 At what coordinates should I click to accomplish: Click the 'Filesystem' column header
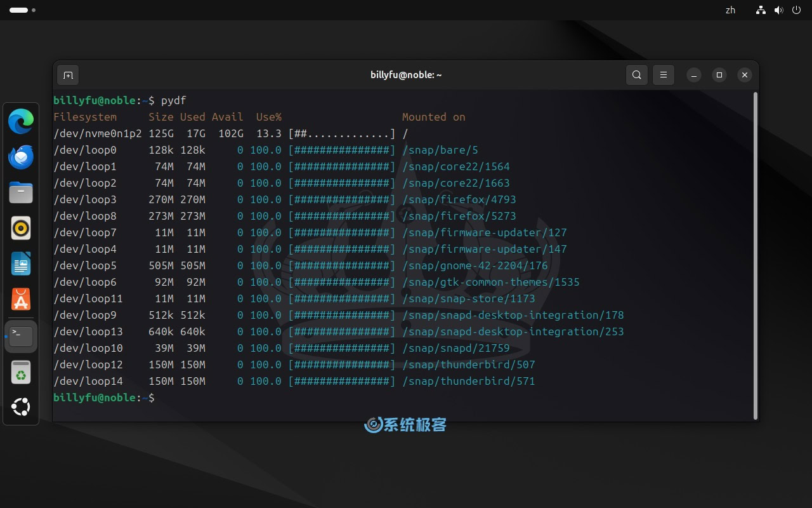point(85,117)
